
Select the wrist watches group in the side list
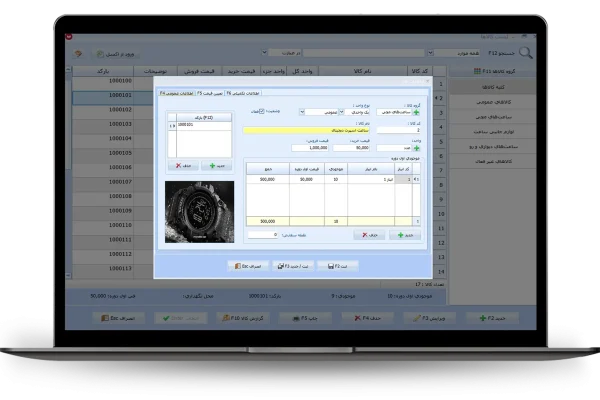(x=492, y=117)
